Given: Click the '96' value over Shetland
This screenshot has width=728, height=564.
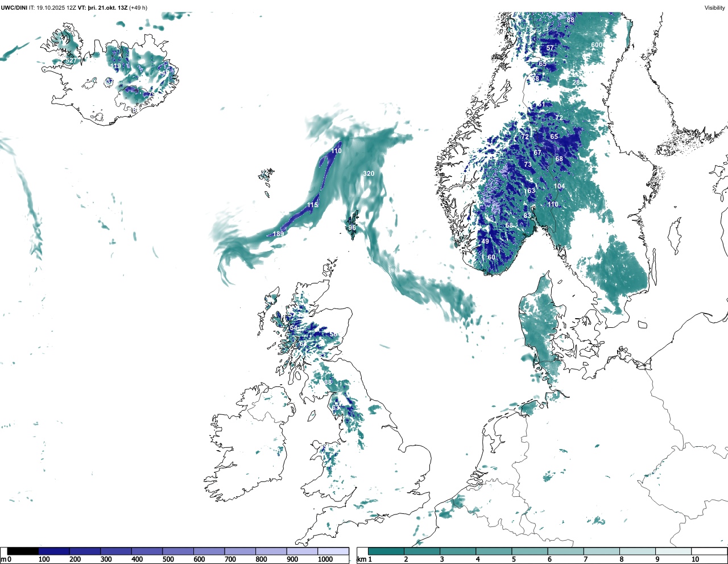Looking at the screenshot, I should (352, 228).
